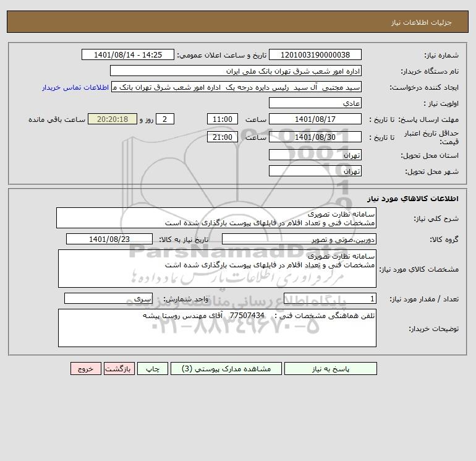Click the response deadline date 1401/08/17
Screen dimensions: 476x461
315,119
